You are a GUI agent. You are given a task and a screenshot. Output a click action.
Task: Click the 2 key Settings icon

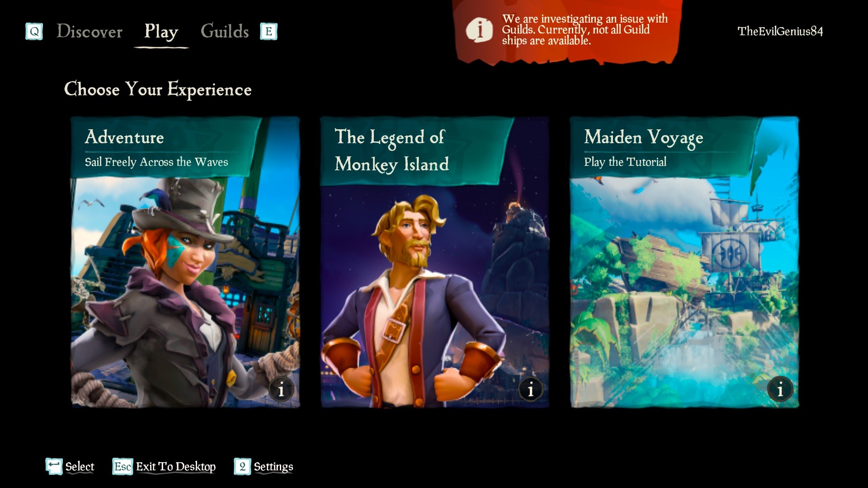pos(242,466)
